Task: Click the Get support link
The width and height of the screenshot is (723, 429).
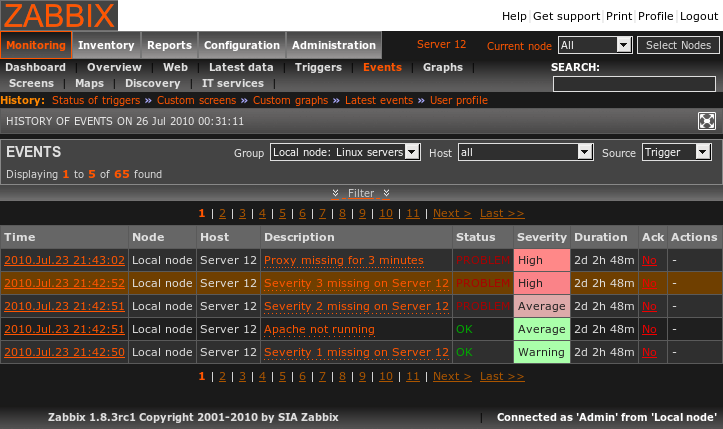Action: (567, 16)
